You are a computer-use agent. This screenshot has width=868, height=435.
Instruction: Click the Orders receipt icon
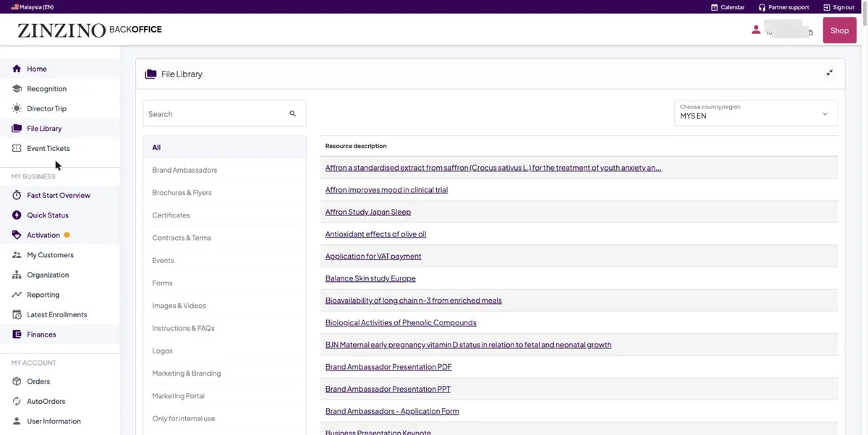[17, 382]
